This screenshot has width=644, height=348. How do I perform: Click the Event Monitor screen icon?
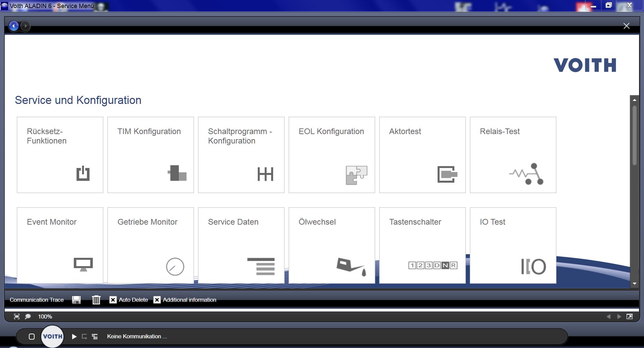[x=83, y=265]
